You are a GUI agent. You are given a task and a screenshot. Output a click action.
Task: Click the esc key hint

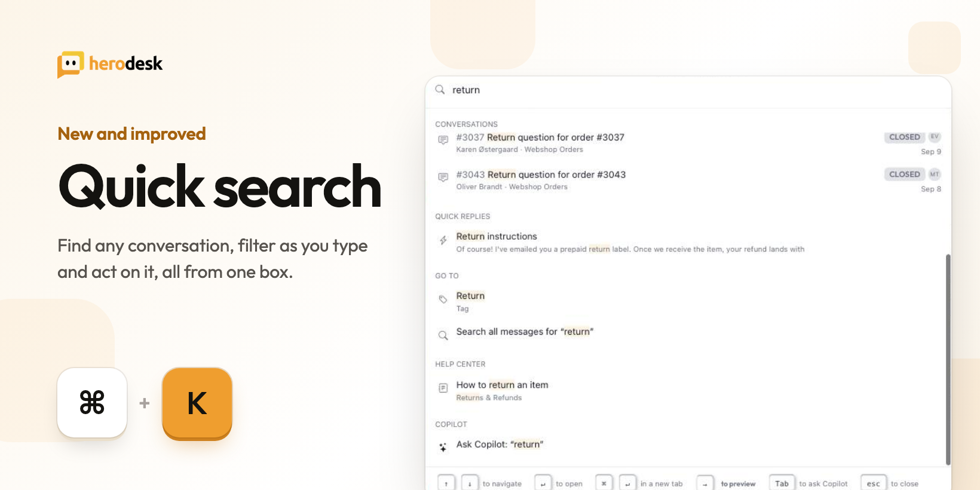click(873, 483)
